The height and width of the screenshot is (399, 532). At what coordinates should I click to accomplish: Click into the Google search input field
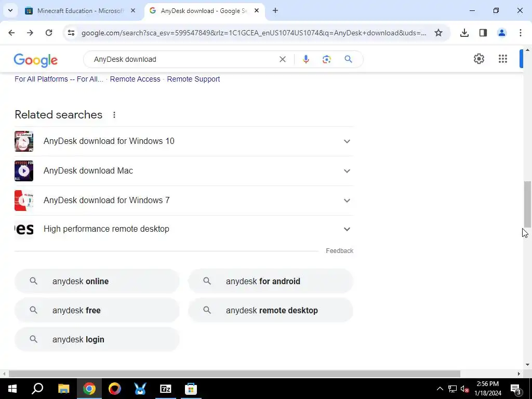[x=183, y=59]
